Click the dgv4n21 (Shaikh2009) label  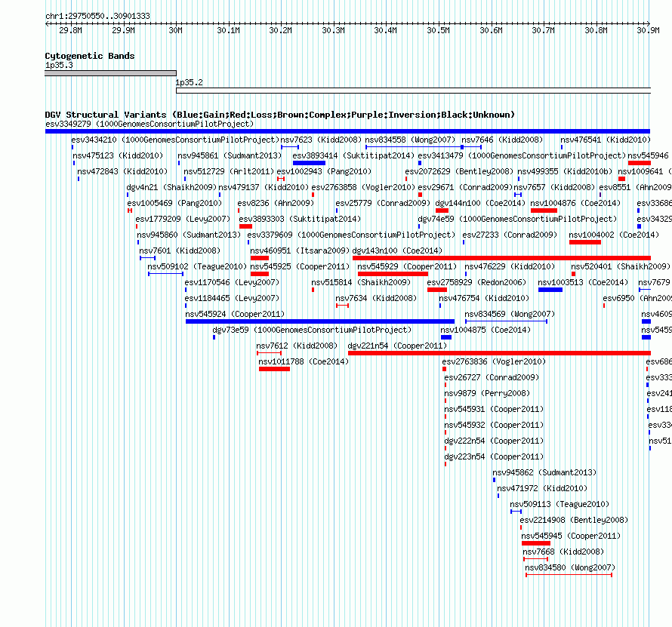tap(171, 187)
